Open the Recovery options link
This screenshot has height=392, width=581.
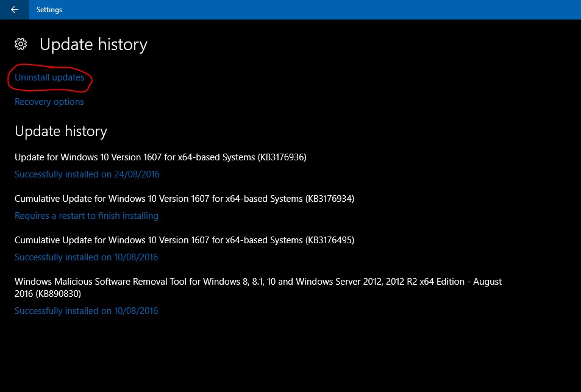click(49, 102)
